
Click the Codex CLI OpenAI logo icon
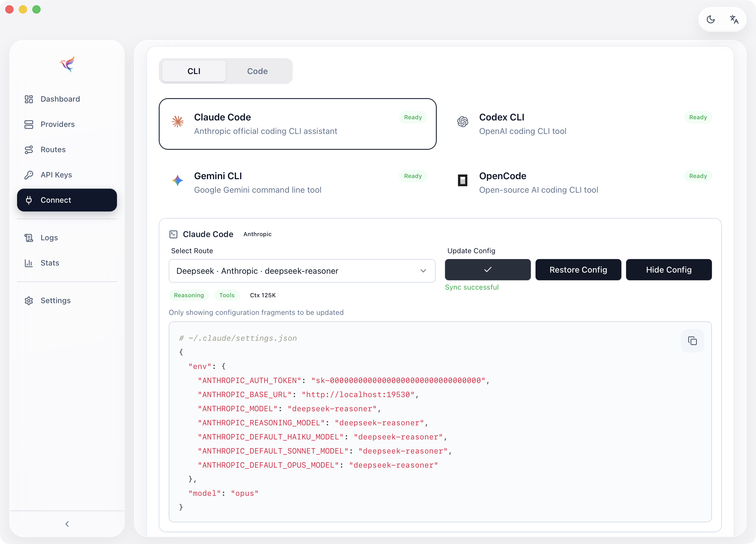[x=463, y=122]
